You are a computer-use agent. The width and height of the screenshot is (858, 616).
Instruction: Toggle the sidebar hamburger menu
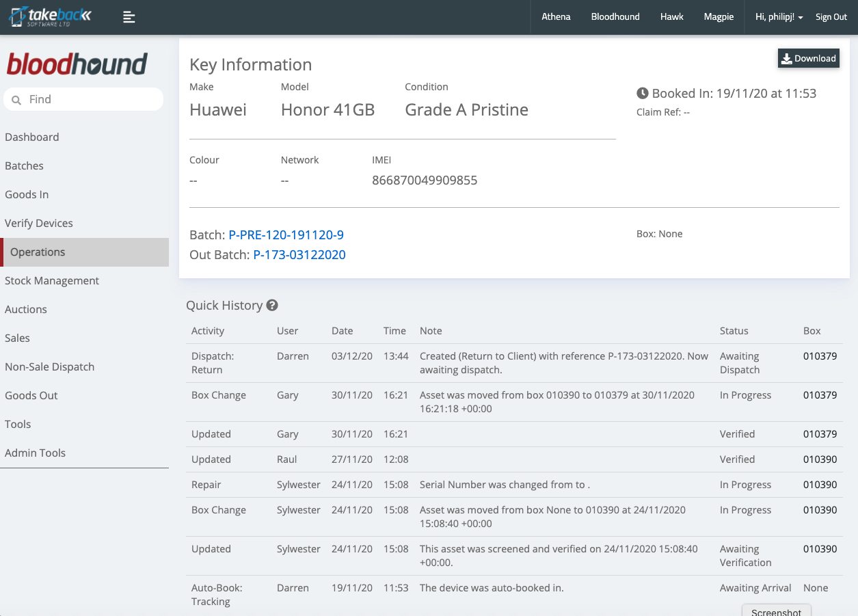[x=129, y=17]
